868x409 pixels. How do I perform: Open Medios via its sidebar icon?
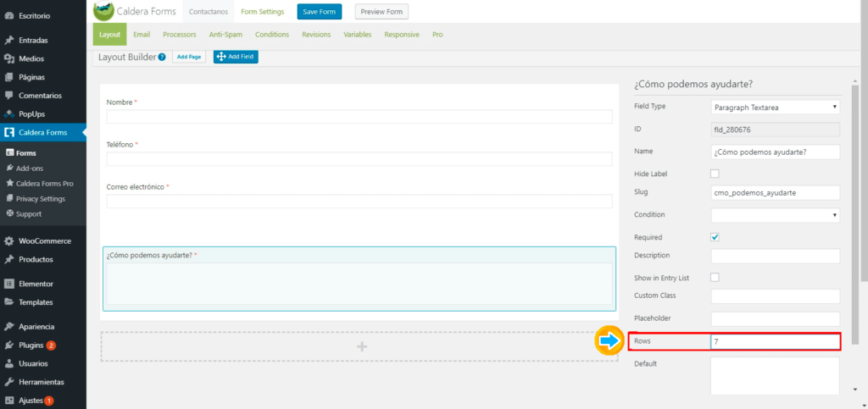(x=8, y=58)
